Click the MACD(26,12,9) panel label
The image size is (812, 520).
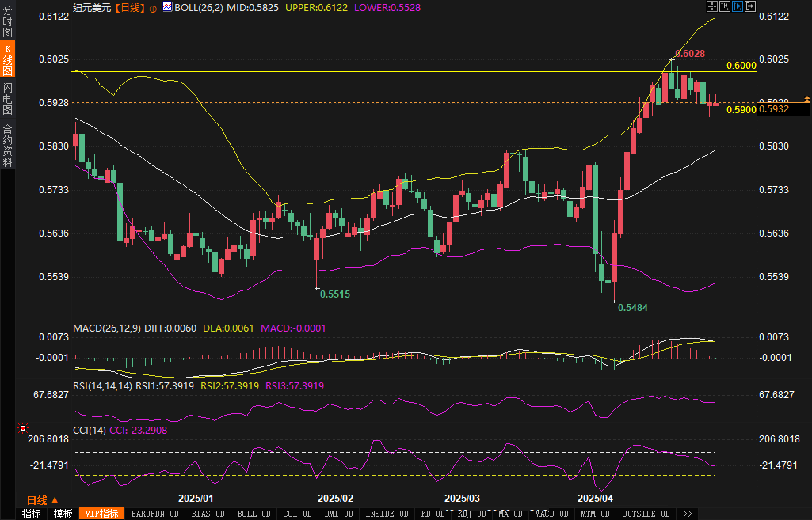pyautogui.click(x=107, y=328)
